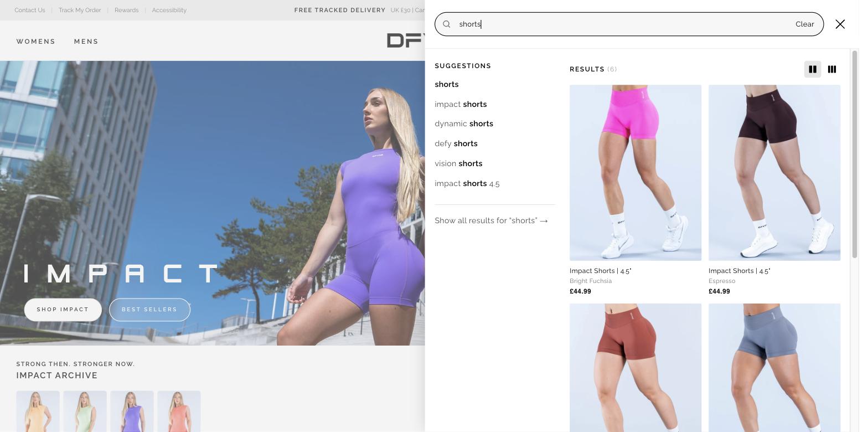Viewport: 868px width, 432px height.
Task: Click the "Bright Fuchsia" colour label
Action: pyautogui.click(x=591, y=281)
